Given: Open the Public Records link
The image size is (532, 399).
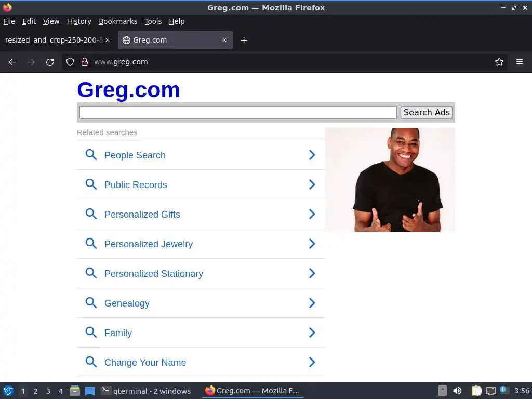Looking at the screenshot, I should click(136, 184).
